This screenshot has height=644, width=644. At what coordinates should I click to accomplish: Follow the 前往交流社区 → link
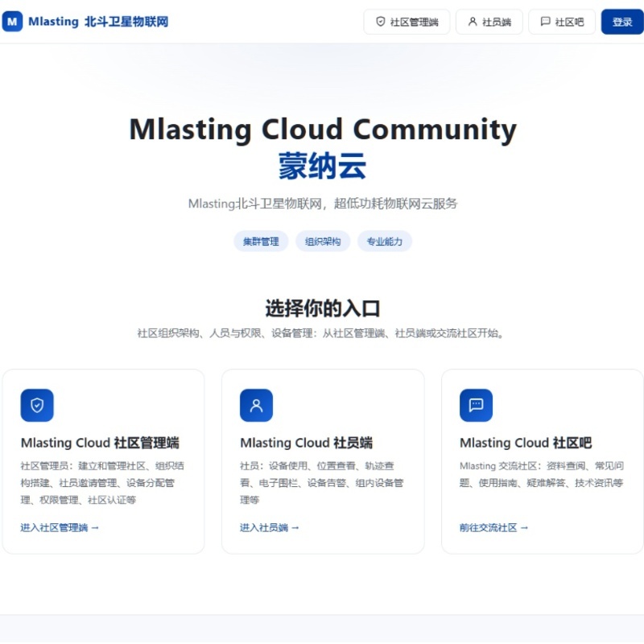click(493, 527)
